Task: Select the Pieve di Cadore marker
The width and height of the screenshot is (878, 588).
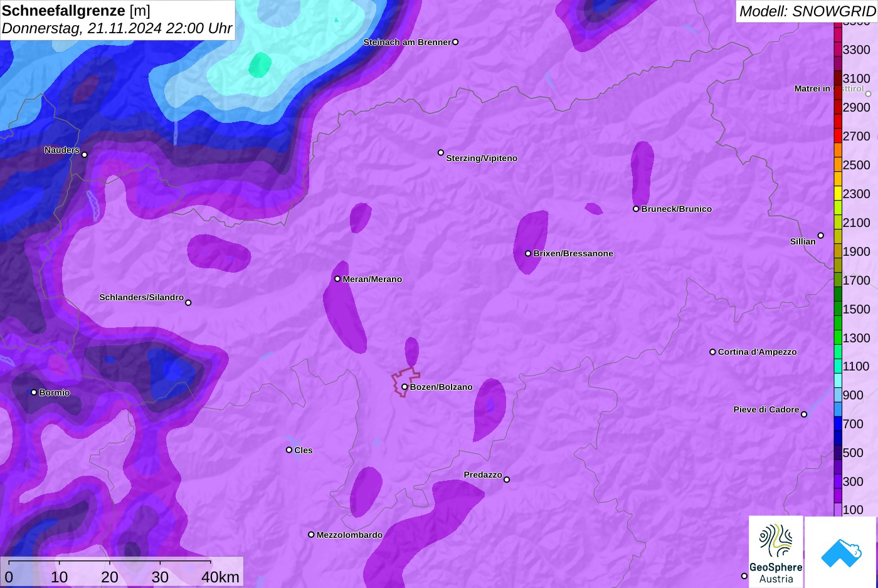Action: (804, 414)
